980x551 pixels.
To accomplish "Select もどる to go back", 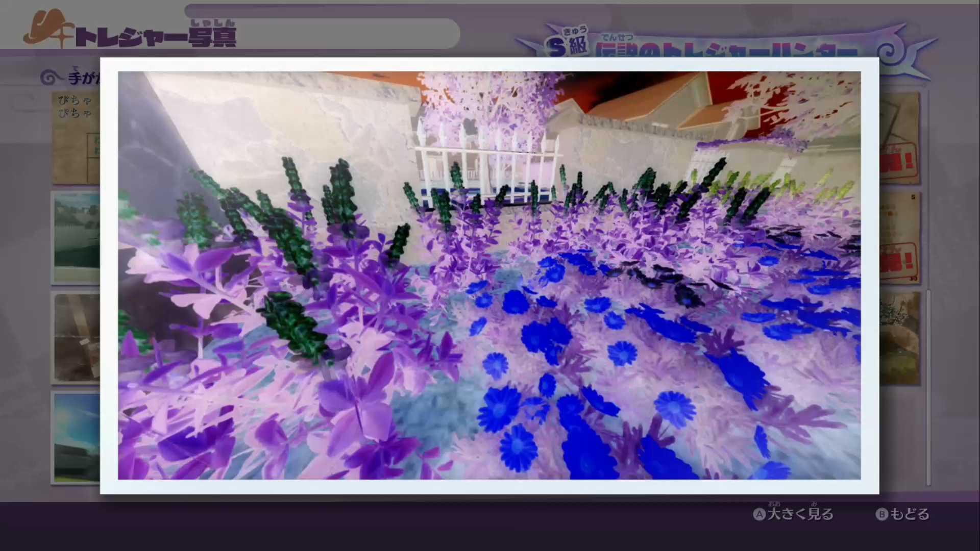I will pos(910,514).
